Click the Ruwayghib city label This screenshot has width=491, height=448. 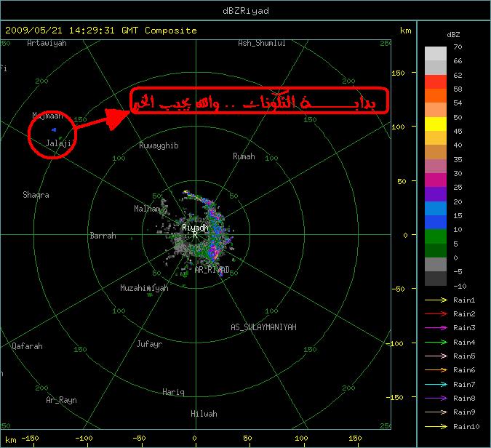tap(159, 145)
